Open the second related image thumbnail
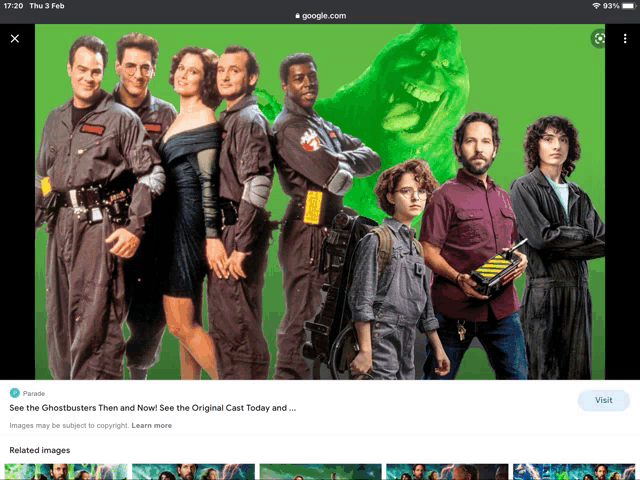640x480 pixels. pyautogui.click(x=193, y=472)
